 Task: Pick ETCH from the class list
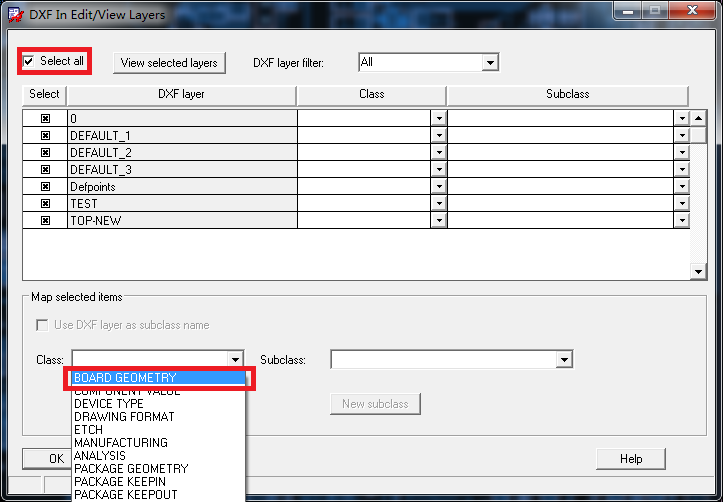pos(89,430)
